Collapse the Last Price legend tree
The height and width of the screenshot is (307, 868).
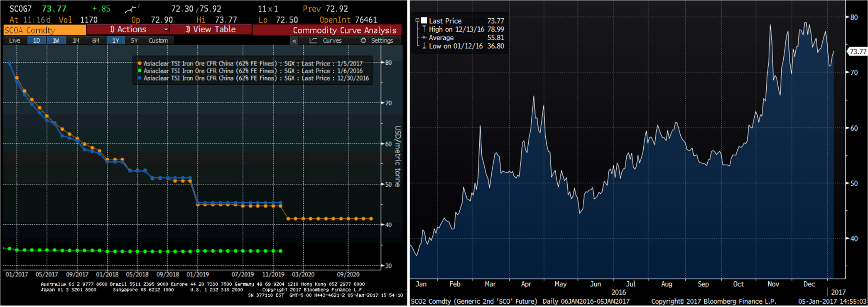coord(417,20)
